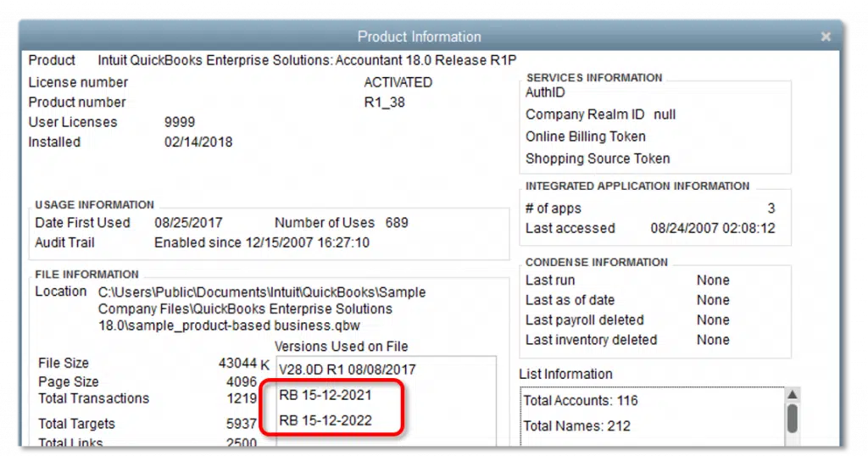This screenshot has height=456, width=868.
Task: Click the 'Last run' None value
Action: point(713,281)
